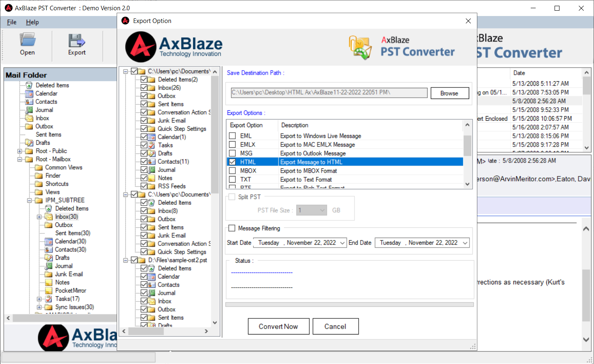This screenshot has width=594, height=364.
Task: Expand Root - Public in Mail Folder
Action: [19, 151]
